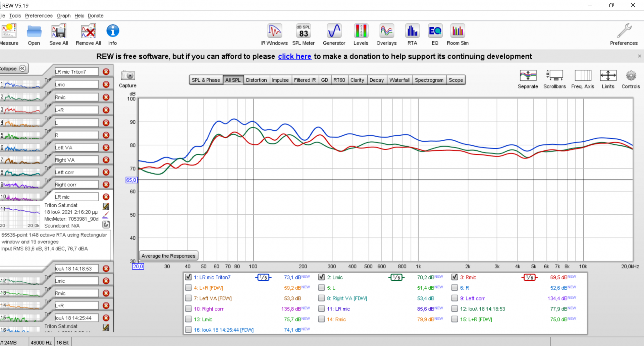The image size is (644, 346).
Task: Toggle the Scrollbars icon
Action: pyautogui.click(x=554, y=79)
